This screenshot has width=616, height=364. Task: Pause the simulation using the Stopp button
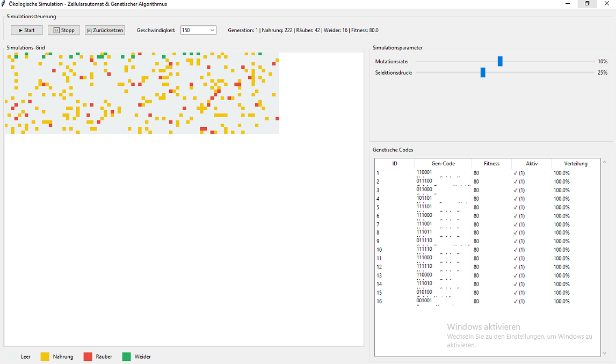click(63, 30)
